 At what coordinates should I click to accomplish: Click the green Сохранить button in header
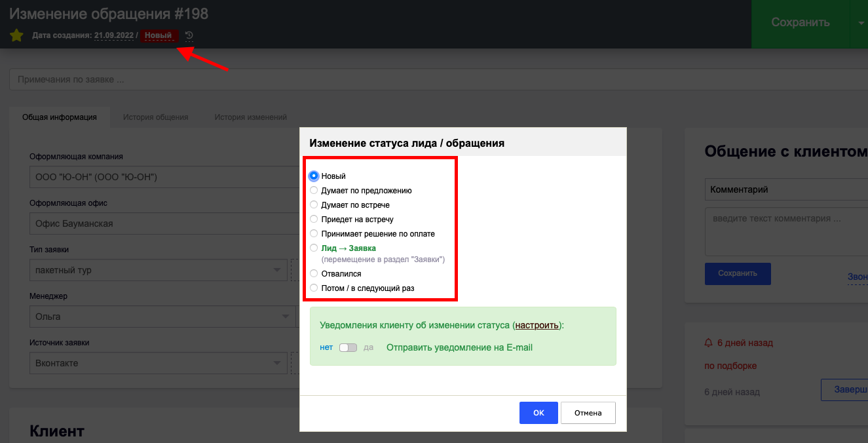(x=801, y=23)
